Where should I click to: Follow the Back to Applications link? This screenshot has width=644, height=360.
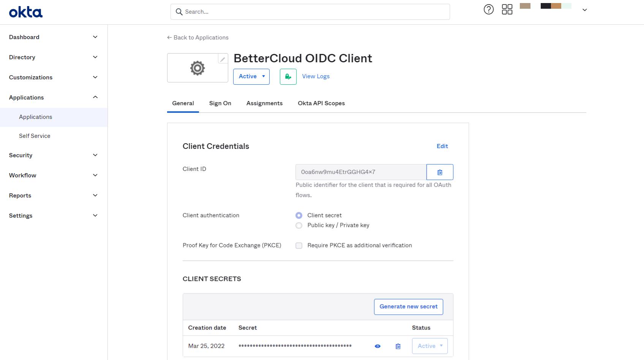coord(197,37)
